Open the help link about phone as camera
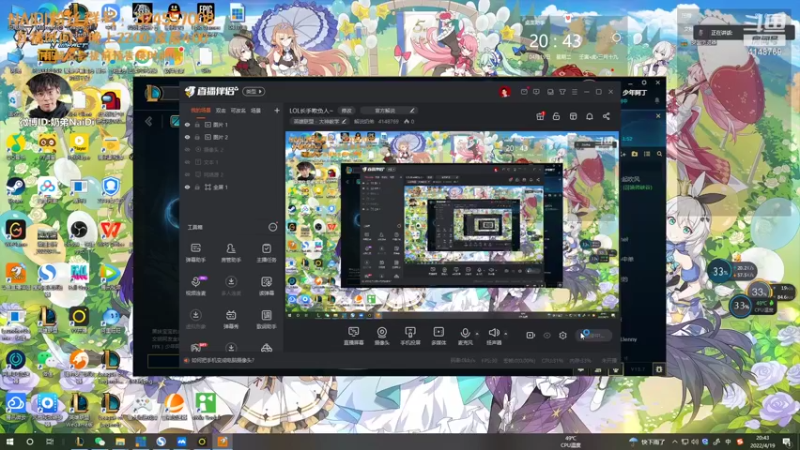The width and height of the screenshot is (800, 450). [222, 360]
